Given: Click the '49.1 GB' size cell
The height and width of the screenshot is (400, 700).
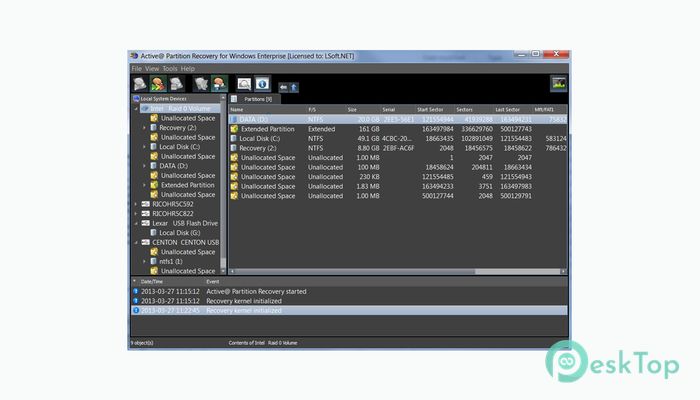Looking at the screenshot, I should pyautogui.click(x=368, y=139).
